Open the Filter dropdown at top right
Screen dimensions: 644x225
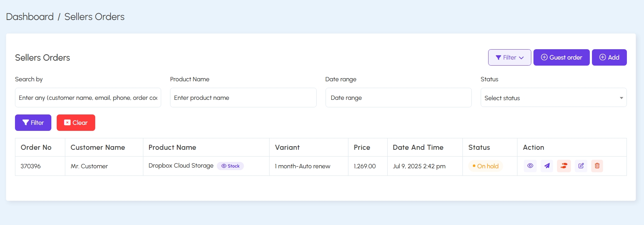point(510,57)
